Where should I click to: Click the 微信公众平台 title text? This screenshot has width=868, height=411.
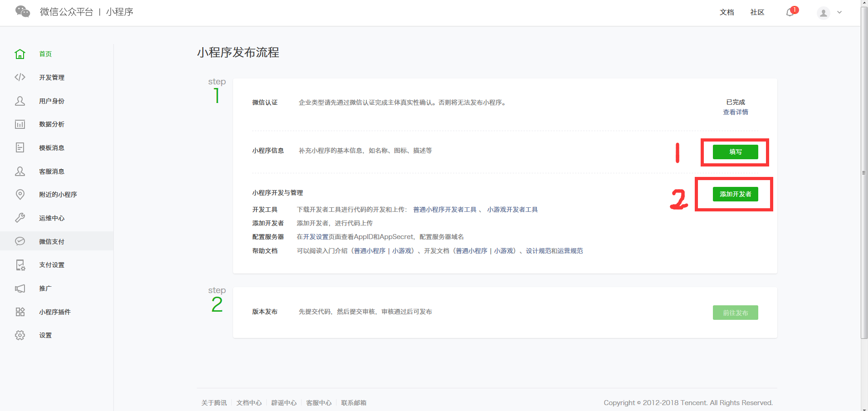coord(66,12)
